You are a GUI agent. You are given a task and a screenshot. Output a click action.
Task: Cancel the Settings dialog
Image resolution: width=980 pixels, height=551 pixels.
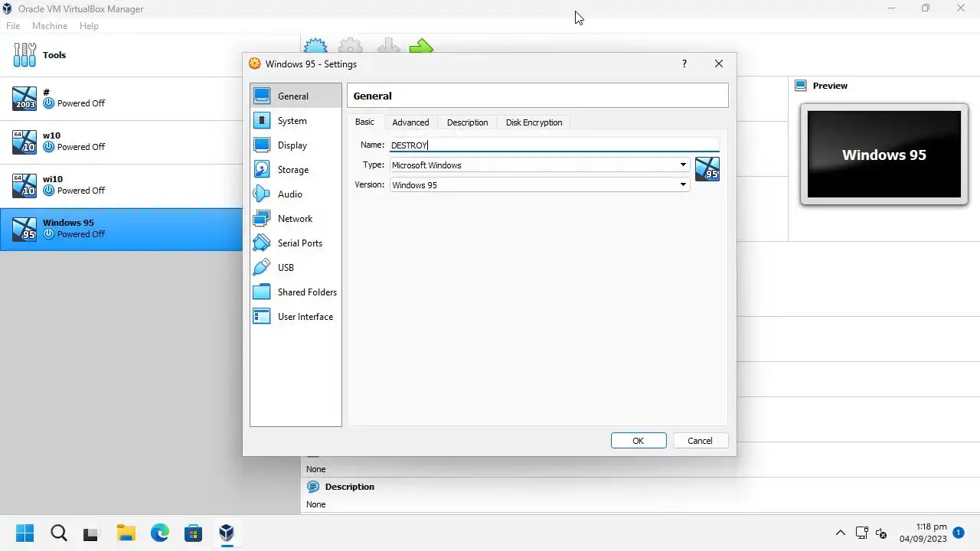tap(700, 440)
